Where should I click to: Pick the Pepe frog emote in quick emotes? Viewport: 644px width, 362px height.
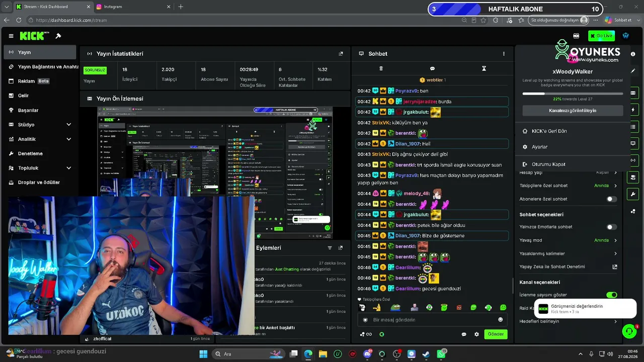click(396, 307)
